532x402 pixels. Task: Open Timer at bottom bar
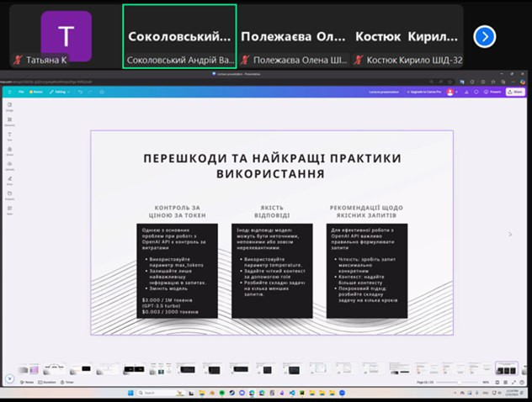click(x=66, y=382)
